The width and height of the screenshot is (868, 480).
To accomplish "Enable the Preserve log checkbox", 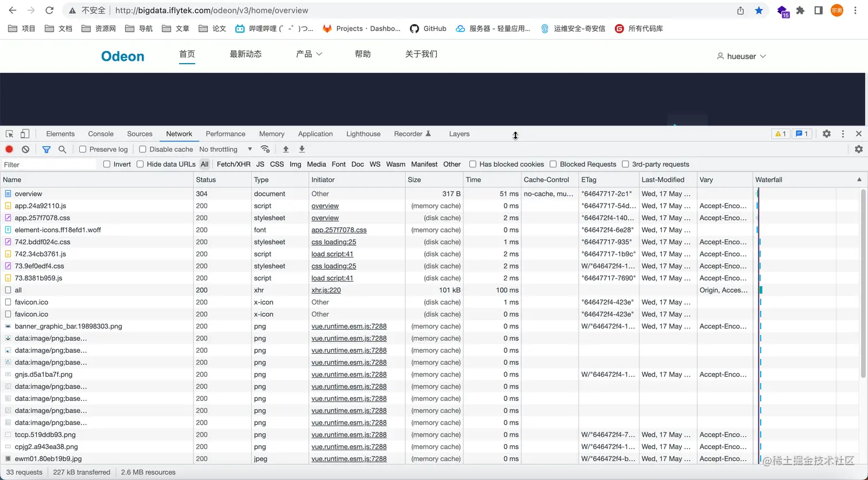I will click(83, 149).
